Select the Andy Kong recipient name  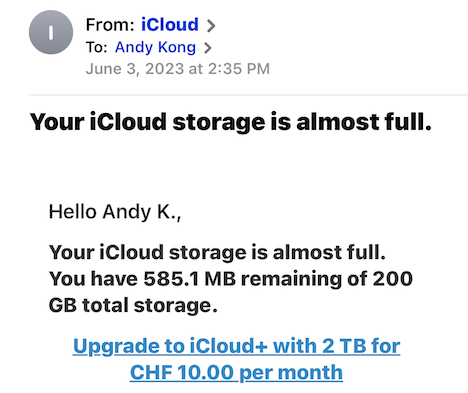155,47
